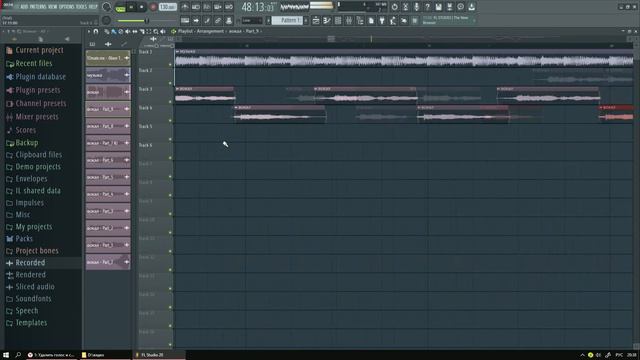The width and height of the screenshot is (640, 360).
Task: Toggle the recording countdown icon
Action: [x=207, y=7]
